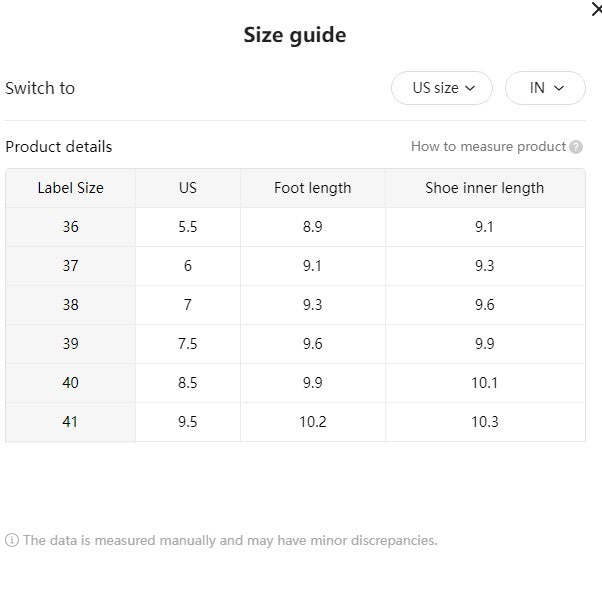
Task: Select the Label Size column header
Action: (71, 188)
